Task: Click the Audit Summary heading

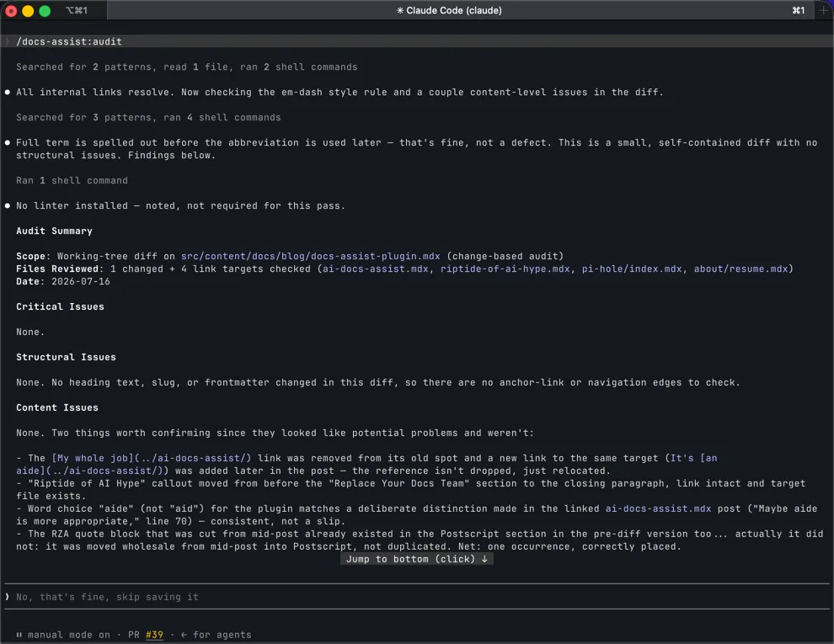Action: point(54,232)
